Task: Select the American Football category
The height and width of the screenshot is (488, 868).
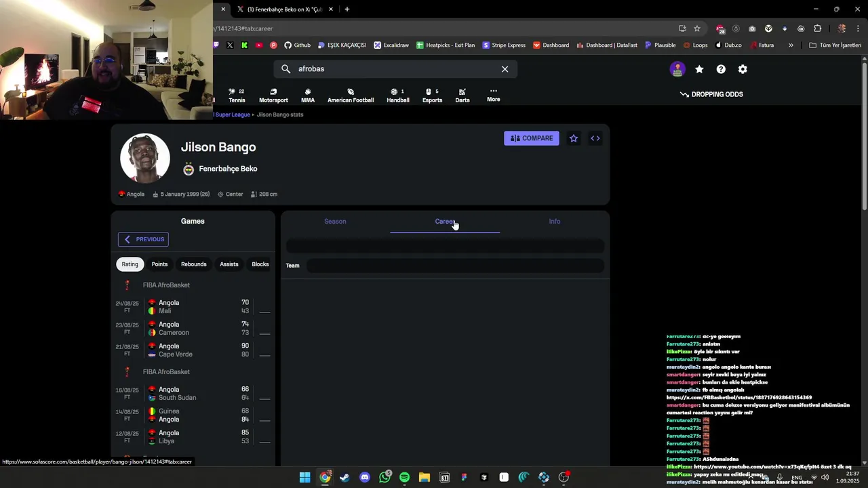Action: click(x=351, y=96)
